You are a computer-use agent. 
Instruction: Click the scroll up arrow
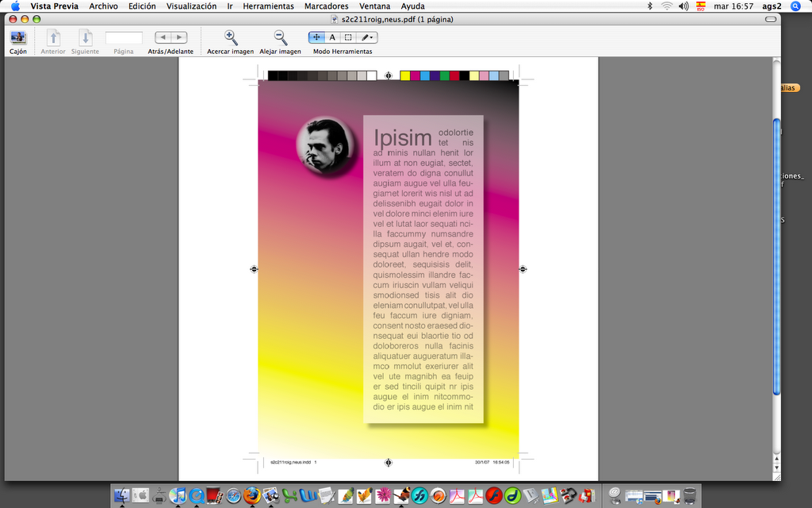pyautogui.click(x=776, y=459)
